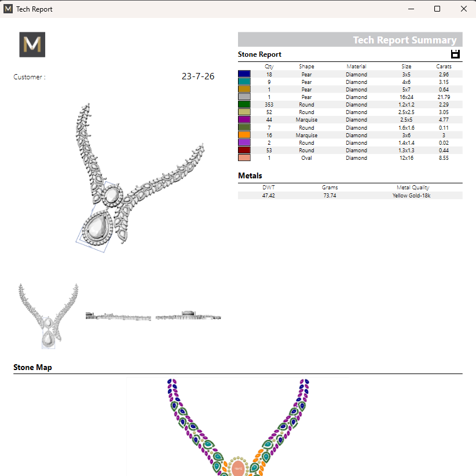This screenshot has width=476, height=476.
Task: Select the golden swatch for 5x7 Pear
Action: (244, 89)
